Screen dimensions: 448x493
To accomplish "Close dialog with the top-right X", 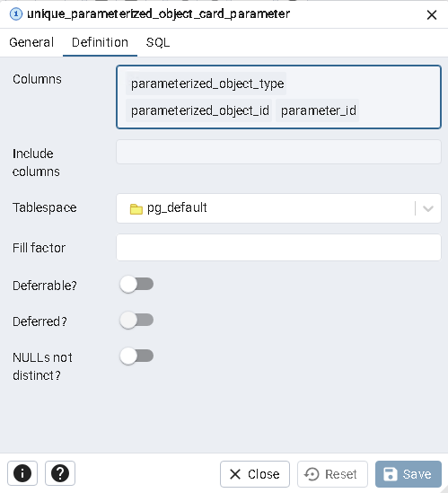I will pos(432,14).
